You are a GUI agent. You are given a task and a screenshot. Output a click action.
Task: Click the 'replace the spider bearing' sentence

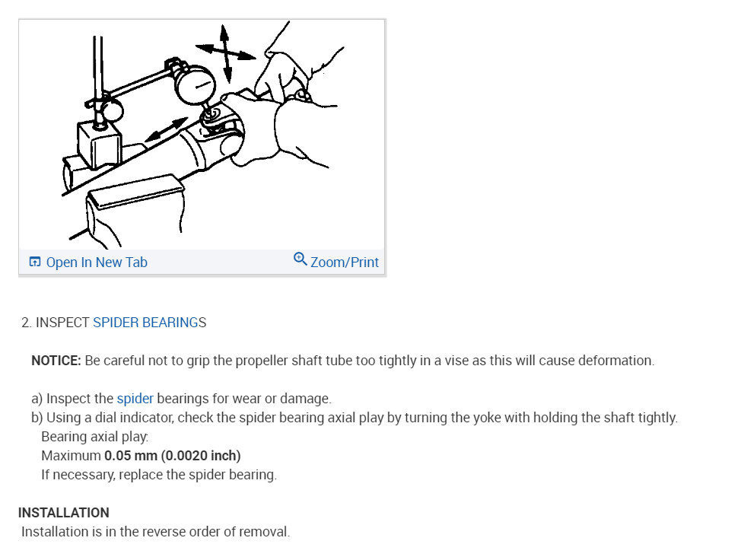click(159, 475)
